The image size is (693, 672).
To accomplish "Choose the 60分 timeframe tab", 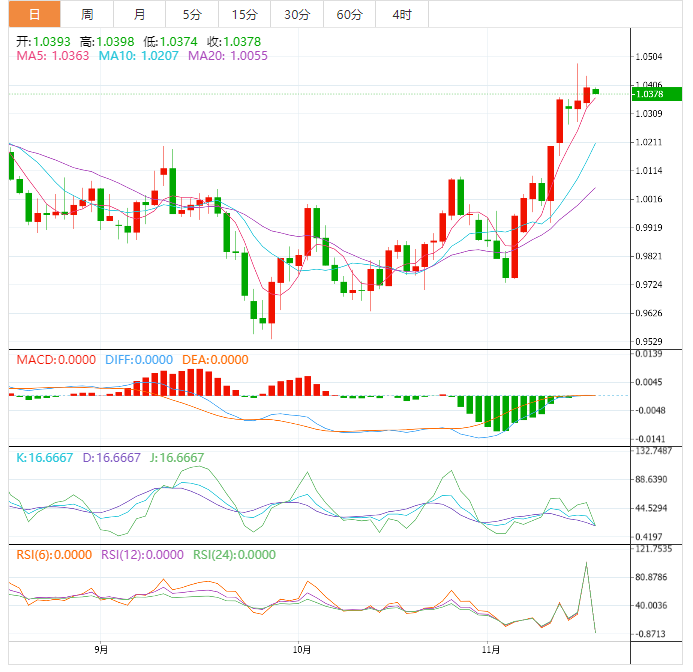I will pos(349,14).
